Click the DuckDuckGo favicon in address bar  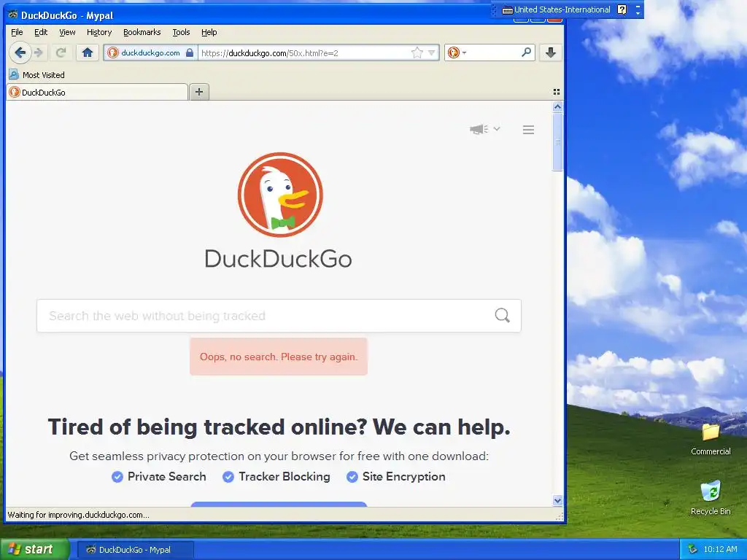113,52
